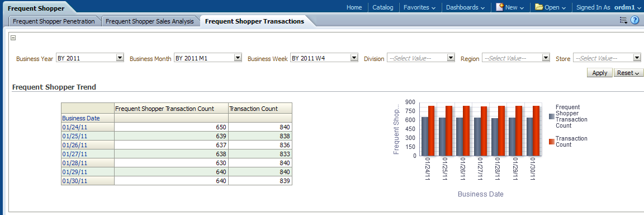Image resolution: width=644 pixels, height=215 pixels.
Task: Select the 839 transaction count cell
Action: [260, 181]
